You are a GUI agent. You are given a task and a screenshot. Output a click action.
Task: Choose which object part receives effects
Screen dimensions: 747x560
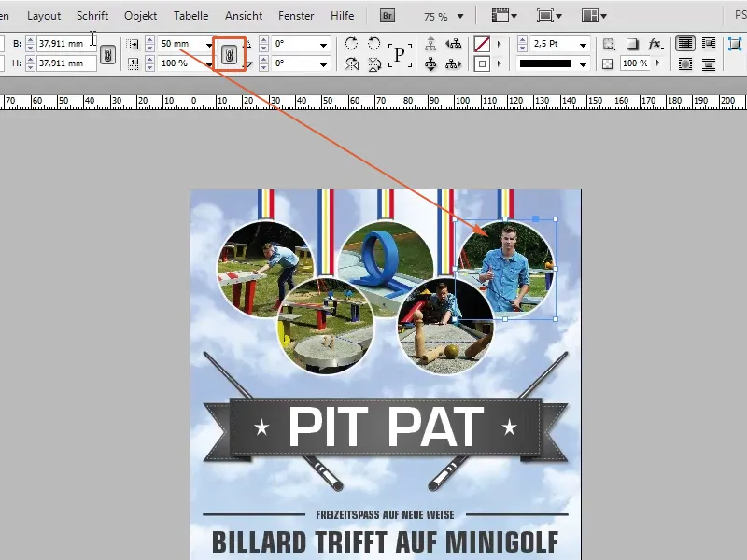click(x=609, y=44)
